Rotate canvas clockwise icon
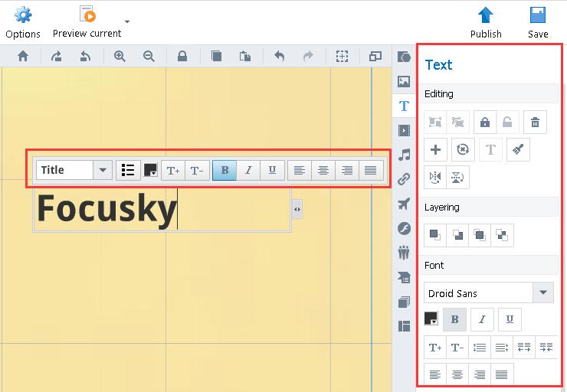 click(x=56, y=56)
